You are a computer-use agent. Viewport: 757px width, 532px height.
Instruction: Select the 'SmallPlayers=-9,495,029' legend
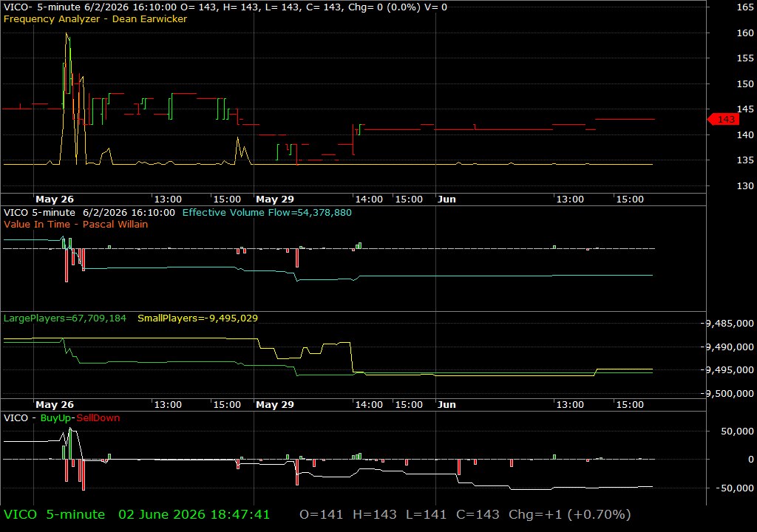[x=197, y=318]
